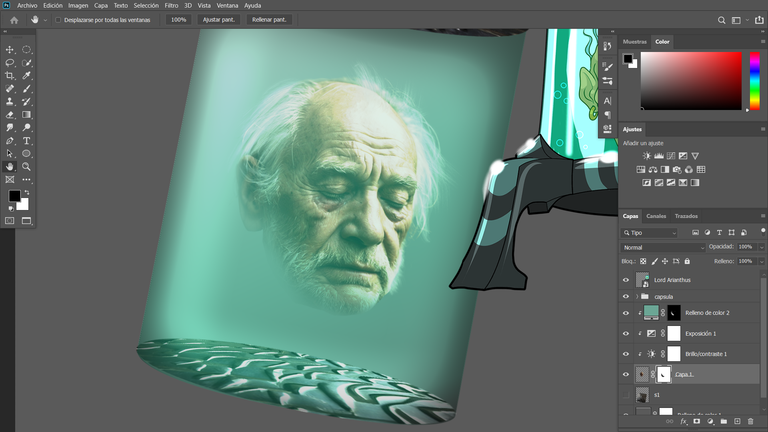
Task: Click the Home icon in options bar
Action: 14,20
